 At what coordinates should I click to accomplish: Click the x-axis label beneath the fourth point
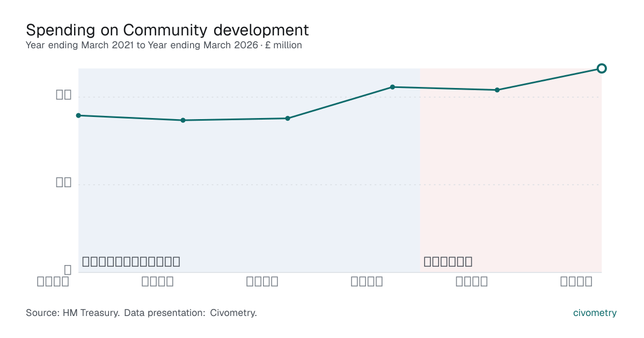[367, 281]
